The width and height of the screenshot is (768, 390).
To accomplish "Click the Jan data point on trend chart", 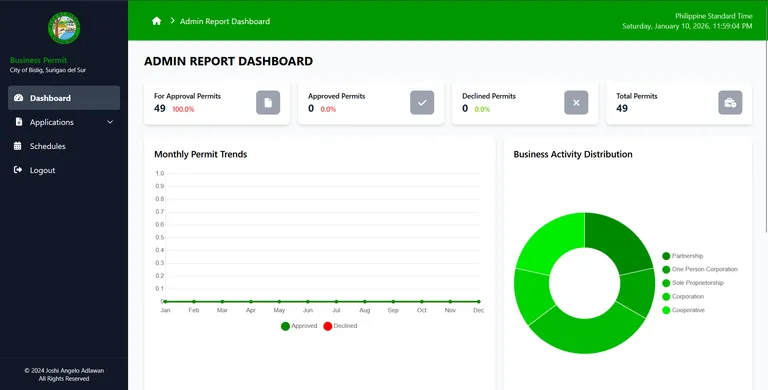I will (x=166, y=301).
